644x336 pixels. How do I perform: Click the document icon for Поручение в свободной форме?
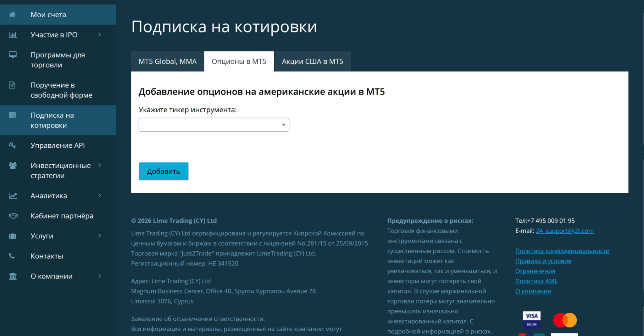coord(12,85)
